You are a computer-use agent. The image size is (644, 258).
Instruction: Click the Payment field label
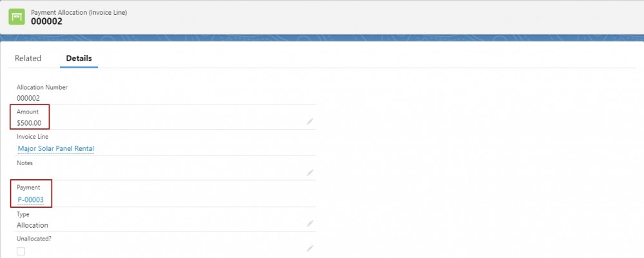pos(28,187)
